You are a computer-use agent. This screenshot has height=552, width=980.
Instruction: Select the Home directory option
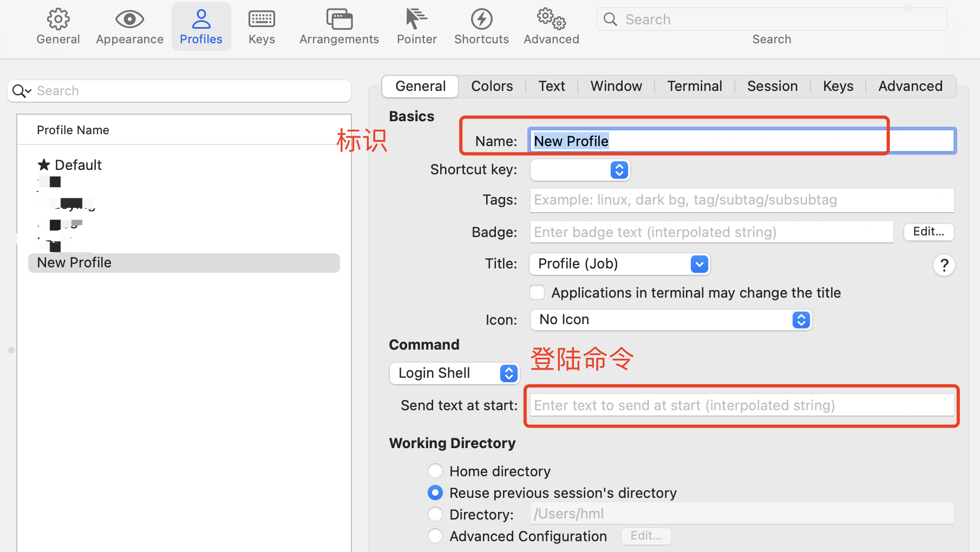click(435, 471)
